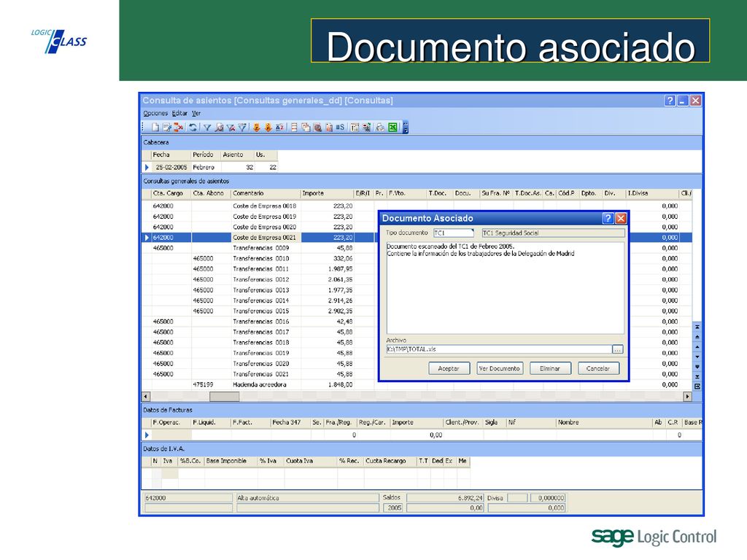
Task: Click the A-Z sort toolbar icon
Action: (279, 127)
